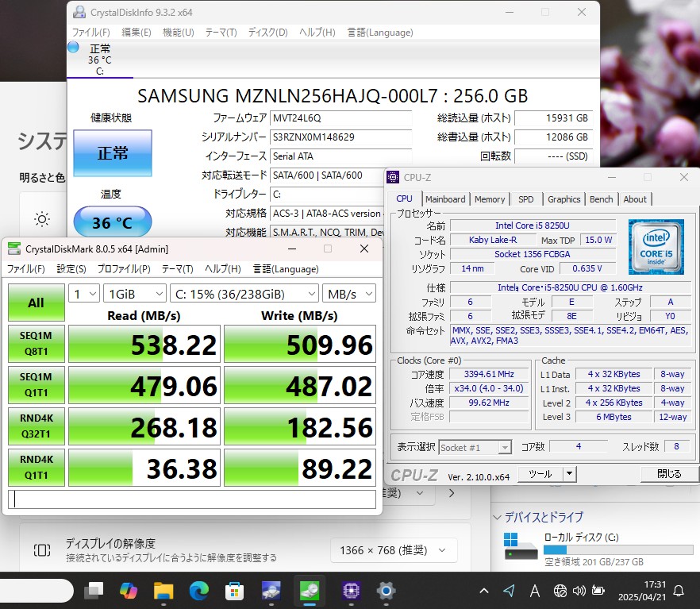This screenshot has height=609, width=700.
Task: Click the serial number S3RZNX0M148629 field
Action: tap(341, 137)
